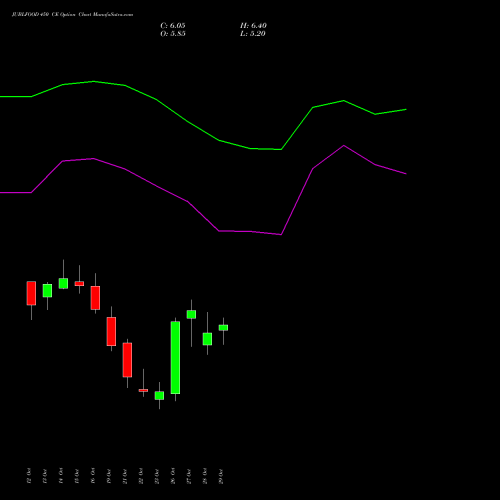Select the green candle for 28 Oct
The width and height of the screenshot is (500, 500).
pyautogui.click(x=207, y=339)
